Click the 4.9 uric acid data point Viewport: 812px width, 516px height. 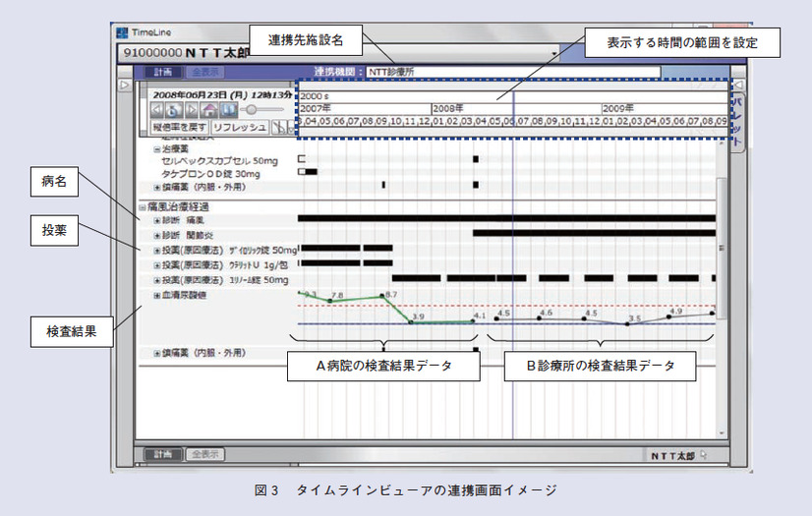668,316
